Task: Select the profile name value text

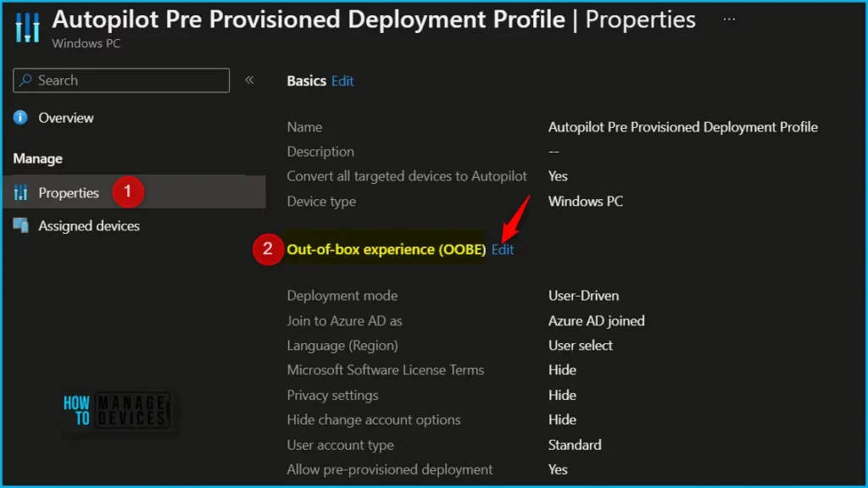Action: click(683, 127)
